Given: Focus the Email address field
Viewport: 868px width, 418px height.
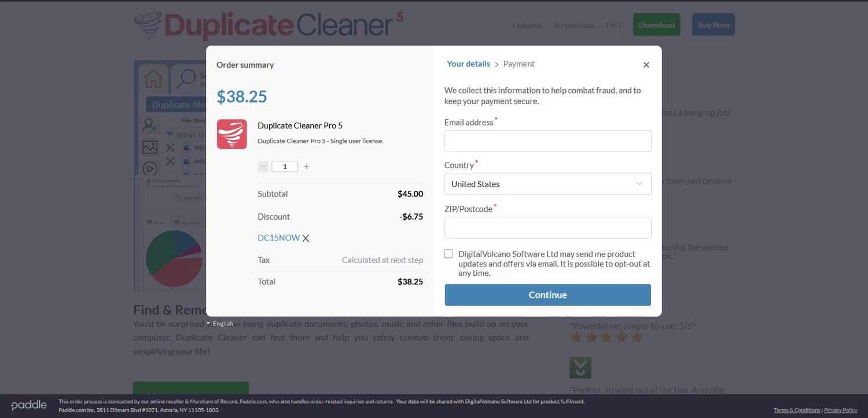Looking at the screenshot, I should click(547, 141).
